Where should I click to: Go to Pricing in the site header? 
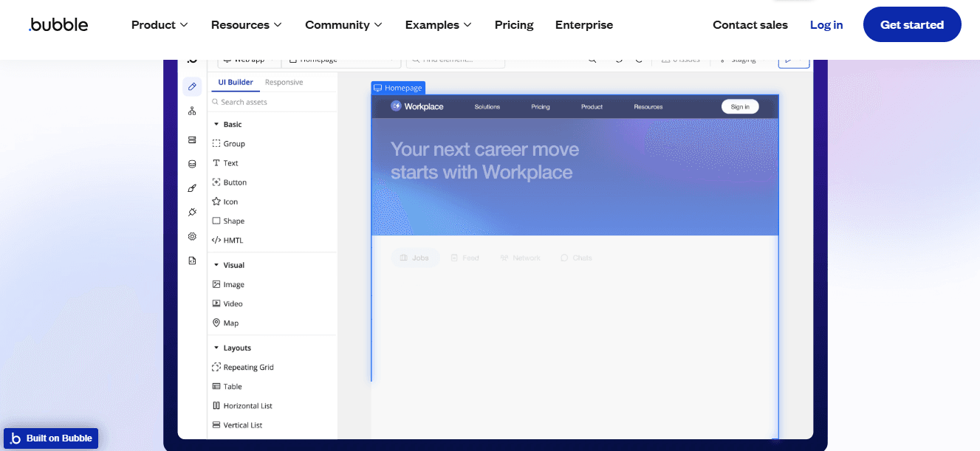[x=514, y=24]
